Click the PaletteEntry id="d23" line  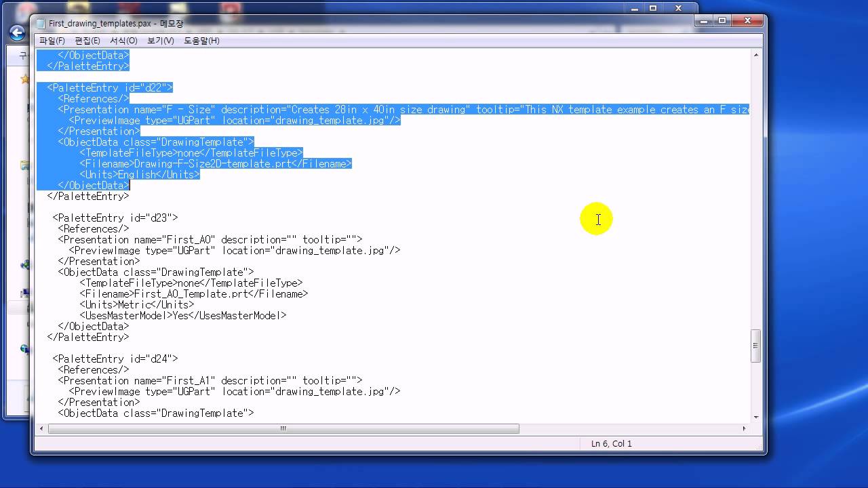(x=115, y=218)
